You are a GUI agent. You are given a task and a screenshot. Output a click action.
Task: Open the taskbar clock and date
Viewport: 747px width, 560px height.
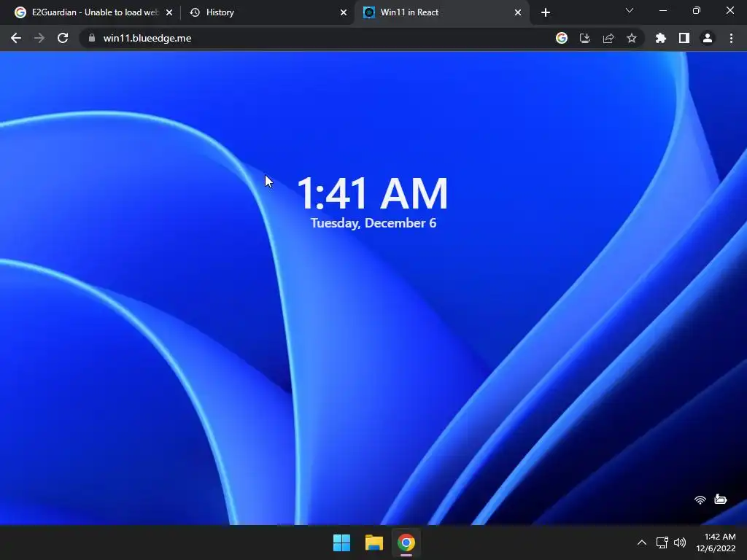(716, 542)
